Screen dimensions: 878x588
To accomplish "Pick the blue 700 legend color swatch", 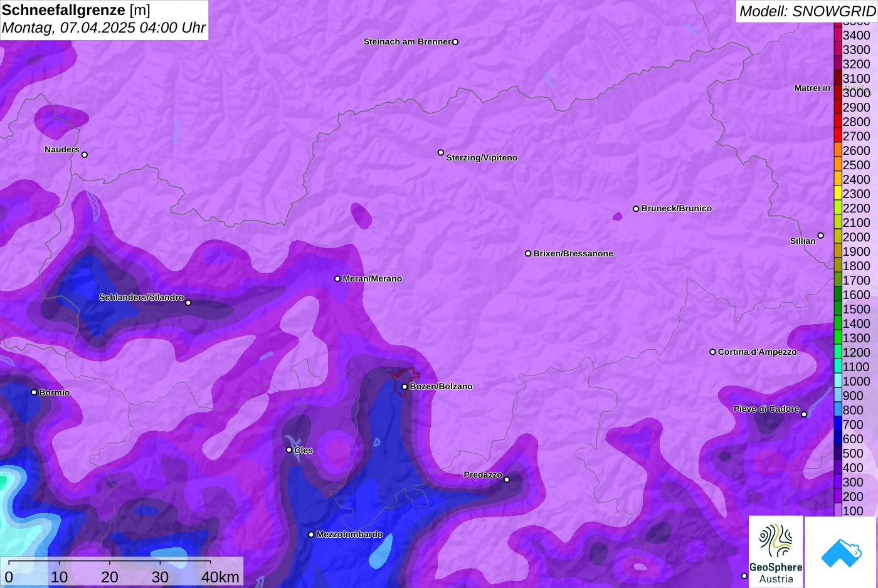I will tap(838, 424).
